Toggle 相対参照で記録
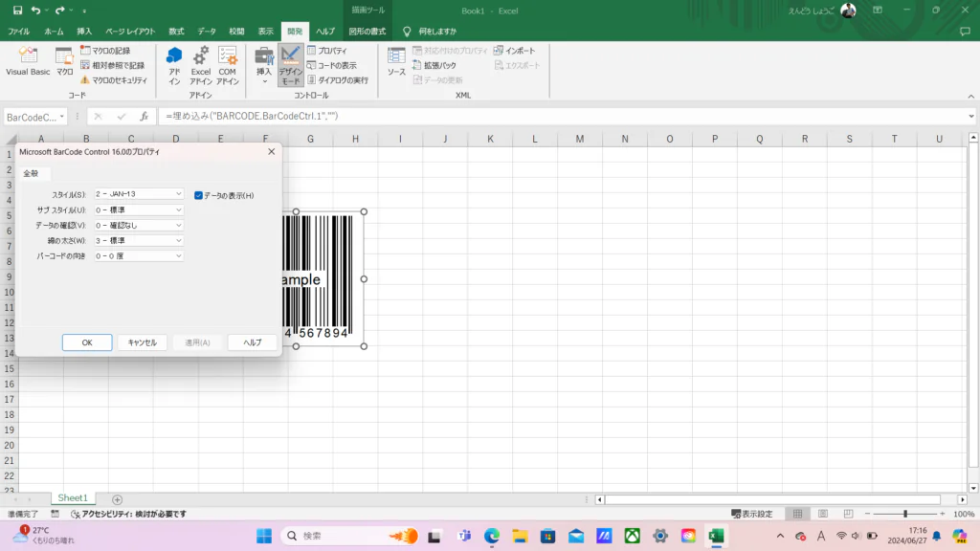The height and width of the screenshot is (551, 980). 113,65
